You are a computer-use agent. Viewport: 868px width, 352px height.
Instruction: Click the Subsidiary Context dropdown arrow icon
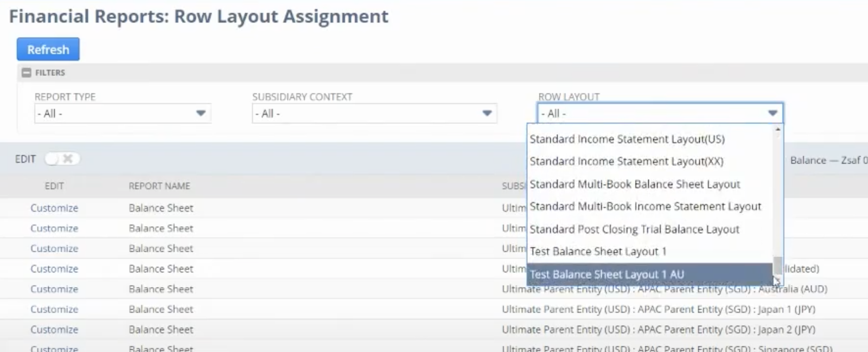[486, 113]
